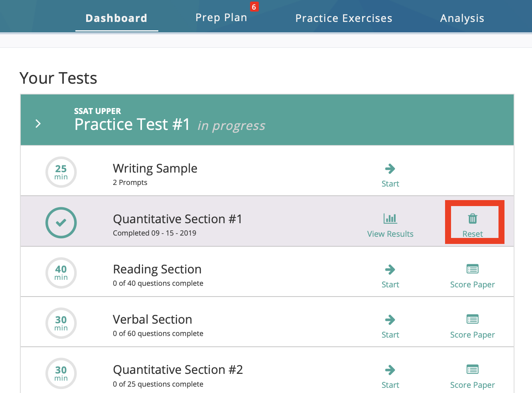Click the Start arrow for Writing Sample
532x393 pixels.
pos(390,169)
